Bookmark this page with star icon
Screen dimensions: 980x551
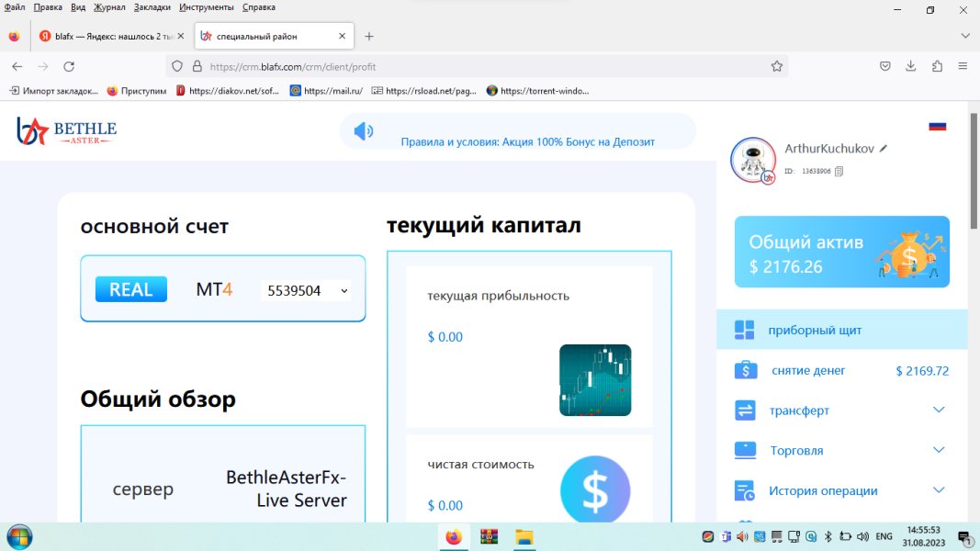tap(776, 66)
